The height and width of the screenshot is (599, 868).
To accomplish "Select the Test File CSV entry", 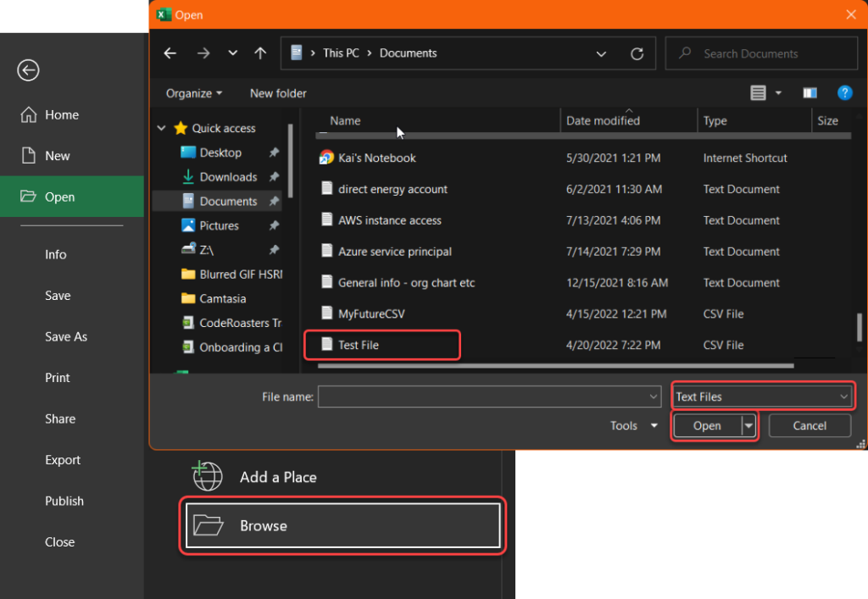I will [359, 345].
